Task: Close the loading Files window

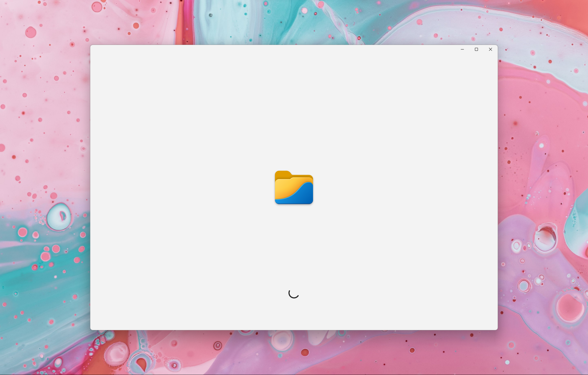Action: (x=490, y=49)
